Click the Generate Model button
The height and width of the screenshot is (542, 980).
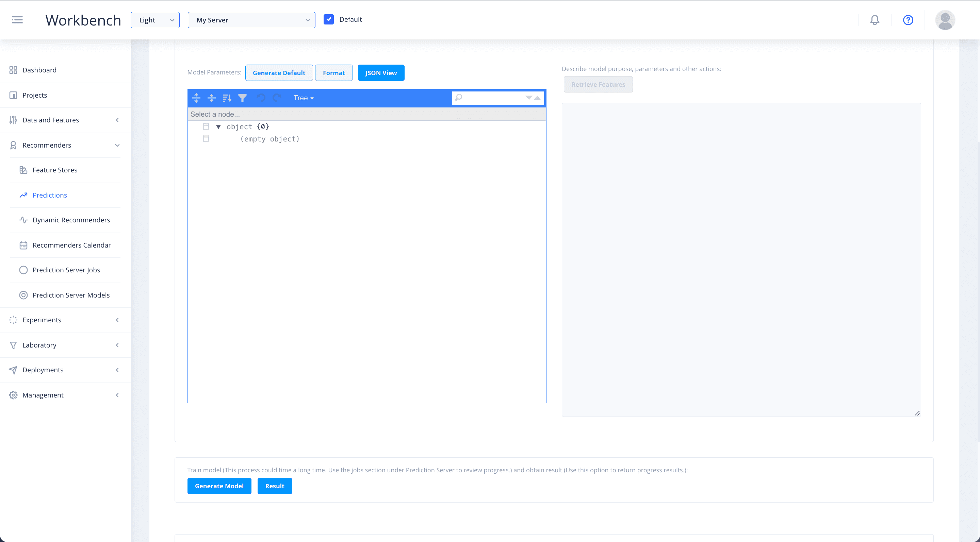click(219, 486)
